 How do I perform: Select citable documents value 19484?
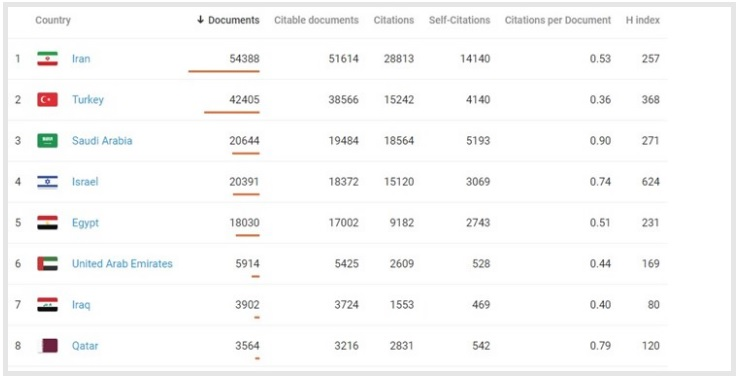344,141
